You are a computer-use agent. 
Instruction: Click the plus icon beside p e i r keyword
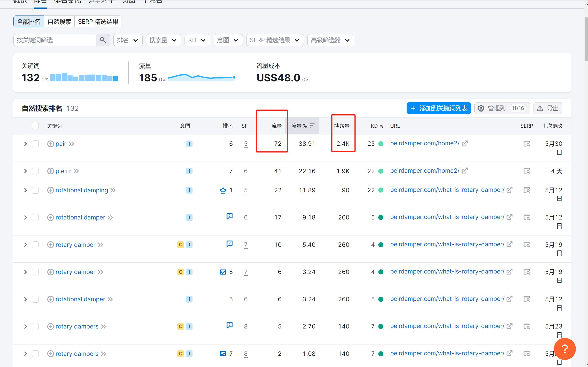(x=50, y=171)
